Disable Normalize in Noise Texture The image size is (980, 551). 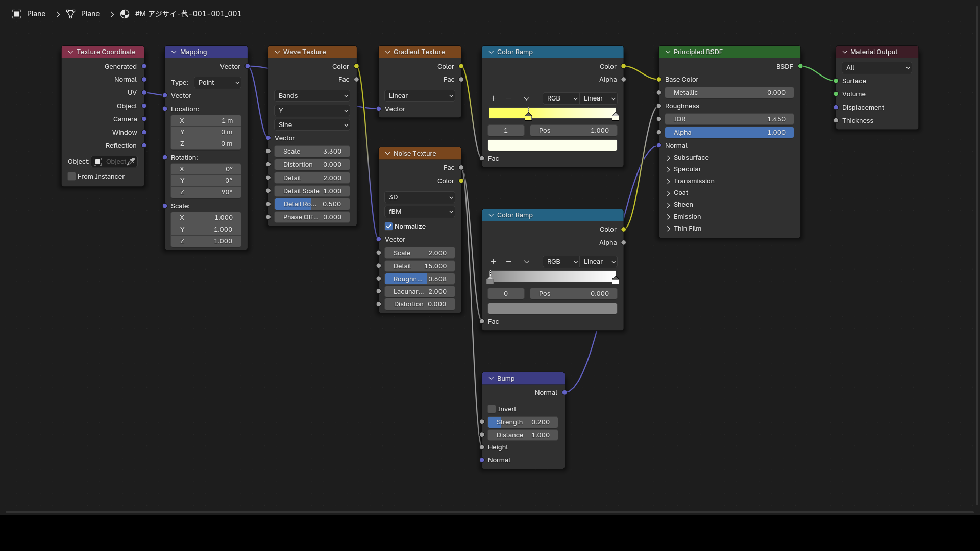click(389, 227)
